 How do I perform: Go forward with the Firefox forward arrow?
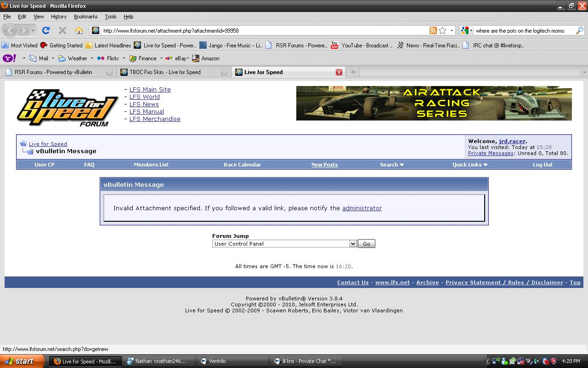(x=23, y=30)
